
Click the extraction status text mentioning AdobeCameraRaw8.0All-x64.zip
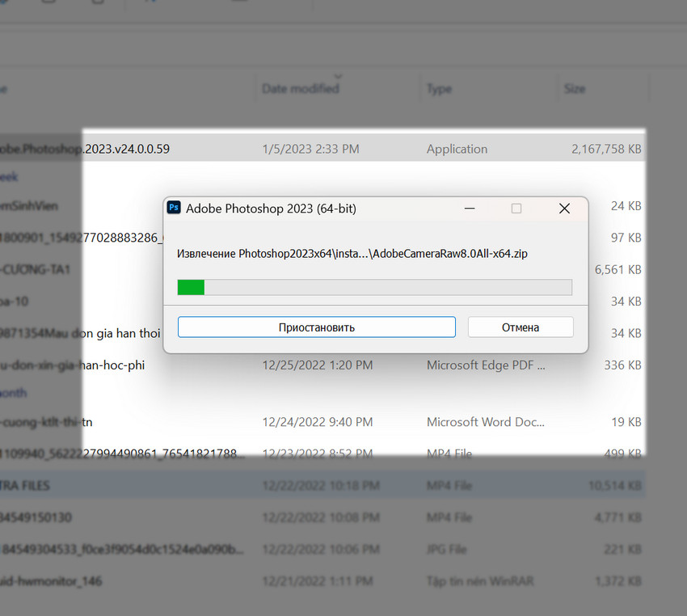point(352,254)
